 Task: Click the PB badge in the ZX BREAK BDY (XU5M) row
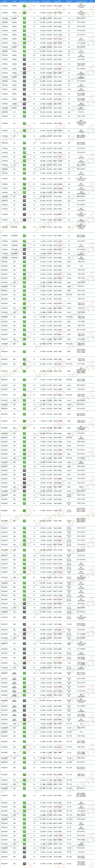tap(24, 236)
